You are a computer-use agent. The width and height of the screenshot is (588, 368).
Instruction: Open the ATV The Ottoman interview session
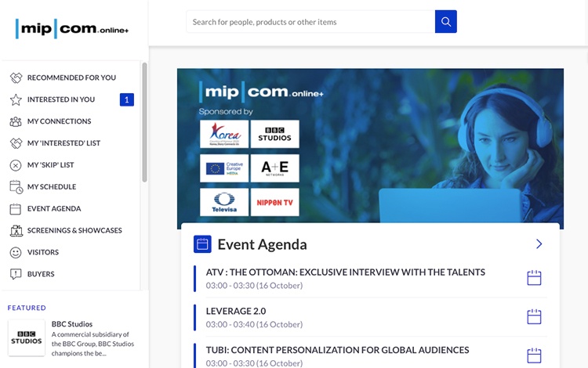click(x=346, y=272)
